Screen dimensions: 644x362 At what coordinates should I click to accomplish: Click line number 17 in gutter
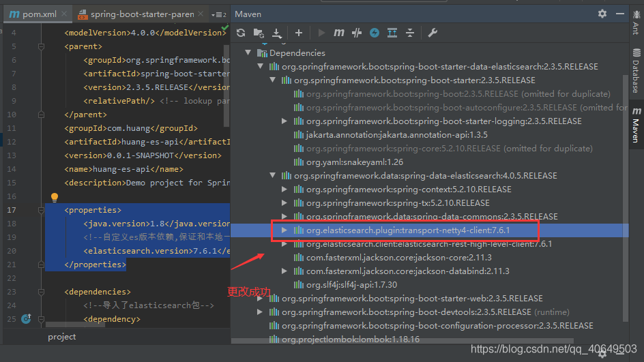pyautogui.click(x=12, y=210)
